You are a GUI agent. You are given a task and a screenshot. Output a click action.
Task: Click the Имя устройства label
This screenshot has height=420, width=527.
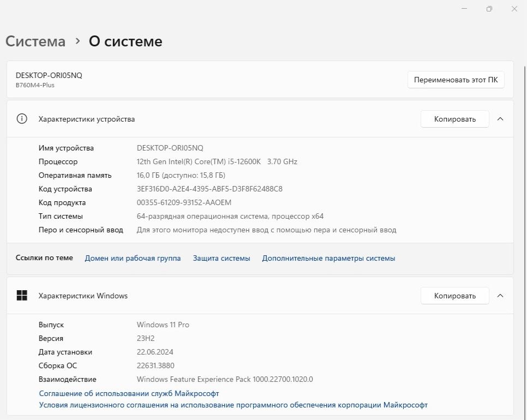66,148
